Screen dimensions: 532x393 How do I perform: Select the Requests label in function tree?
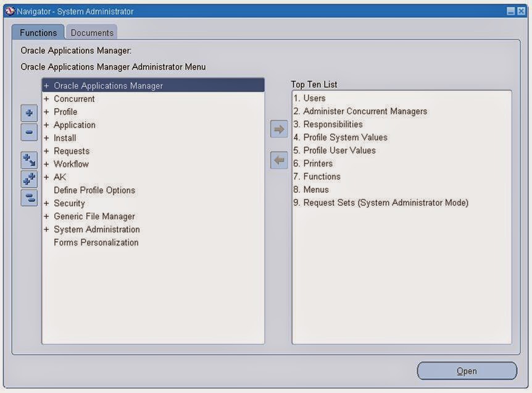pyautogui.click(x=72, y=151)
